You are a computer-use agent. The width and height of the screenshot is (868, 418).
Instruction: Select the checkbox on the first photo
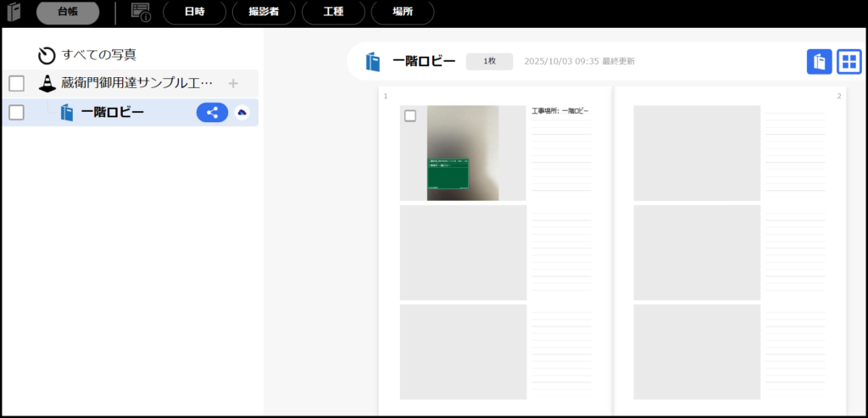pyautogui.click(x=410, y=115)
